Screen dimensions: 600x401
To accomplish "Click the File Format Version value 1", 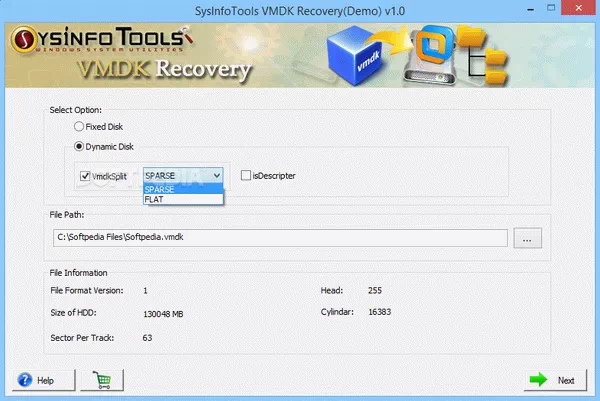I will click(145, 291).
